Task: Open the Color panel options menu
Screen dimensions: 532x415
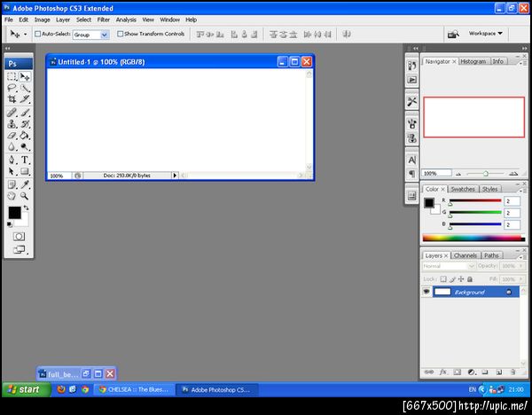Action: click(x=522, y=191)
